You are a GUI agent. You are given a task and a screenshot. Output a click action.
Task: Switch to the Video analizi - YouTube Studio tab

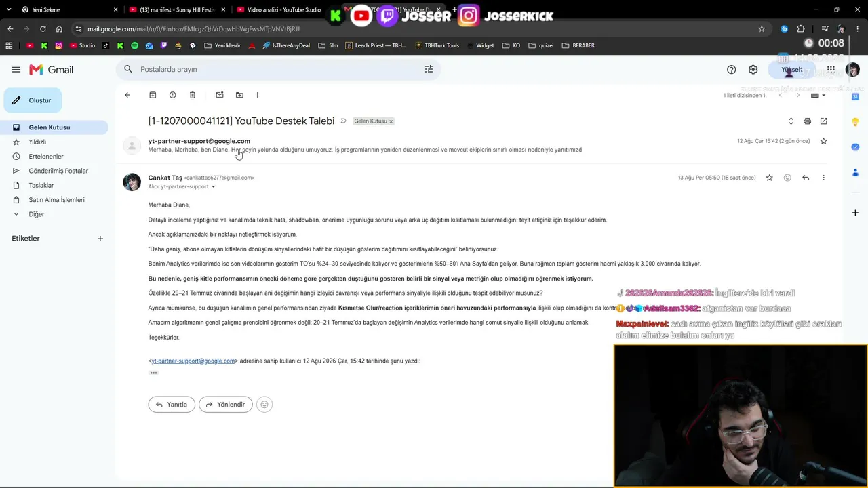(285, 10)
